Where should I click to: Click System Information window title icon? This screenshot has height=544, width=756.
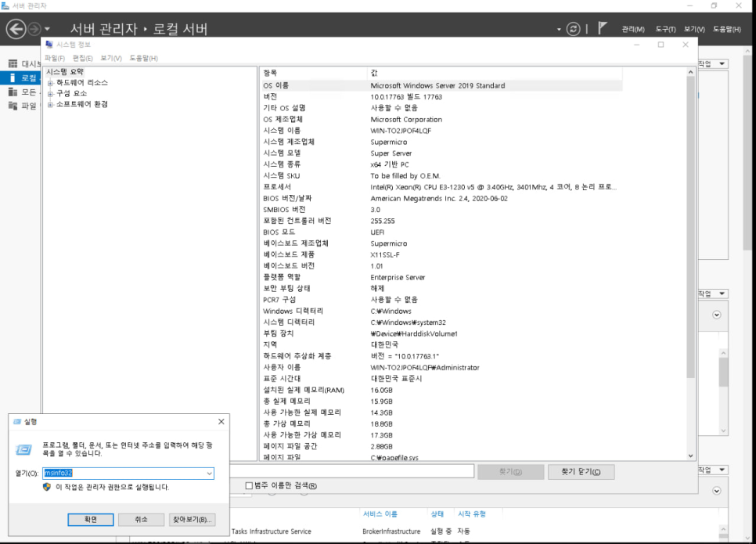point(49,45)
